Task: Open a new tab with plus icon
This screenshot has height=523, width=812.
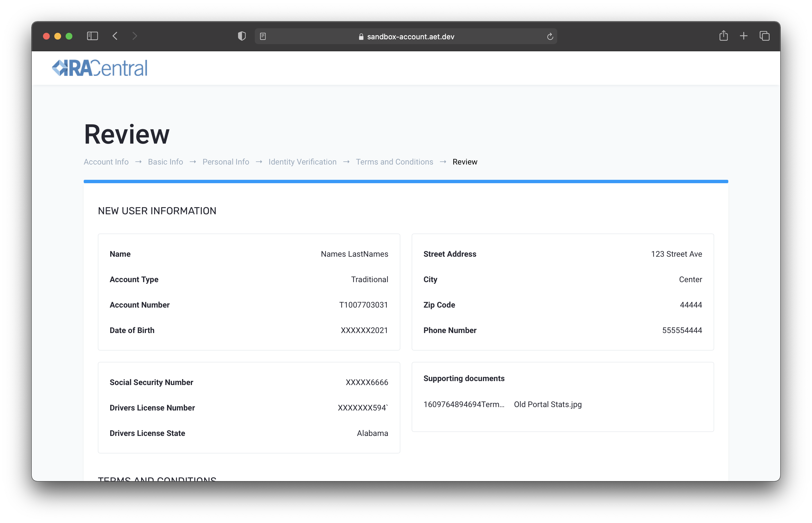Action: click(x=743, y=36)
